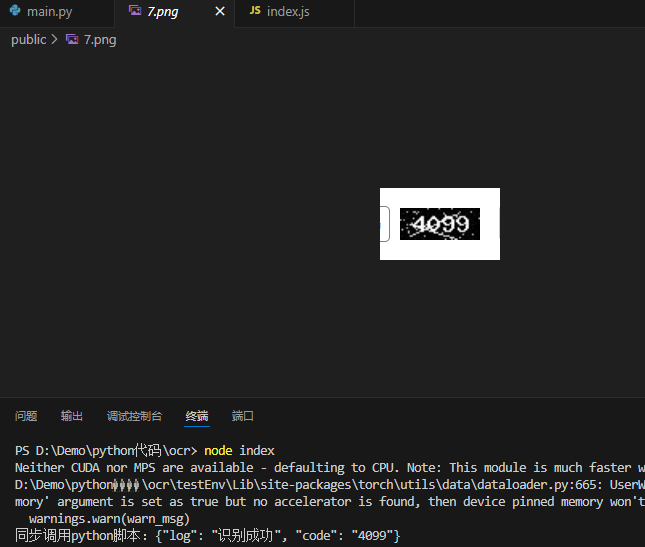The width and height of the screenshot is (645, 547).
Task: Select the 7.png editor tab
Action: point(174,13)
